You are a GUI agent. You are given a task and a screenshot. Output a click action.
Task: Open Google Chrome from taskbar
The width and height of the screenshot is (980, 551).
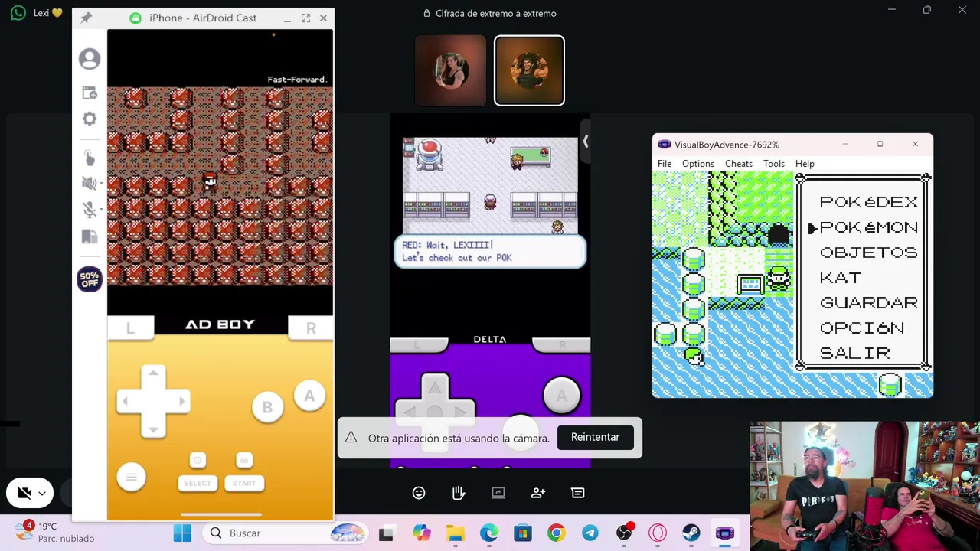click(557, 533)
